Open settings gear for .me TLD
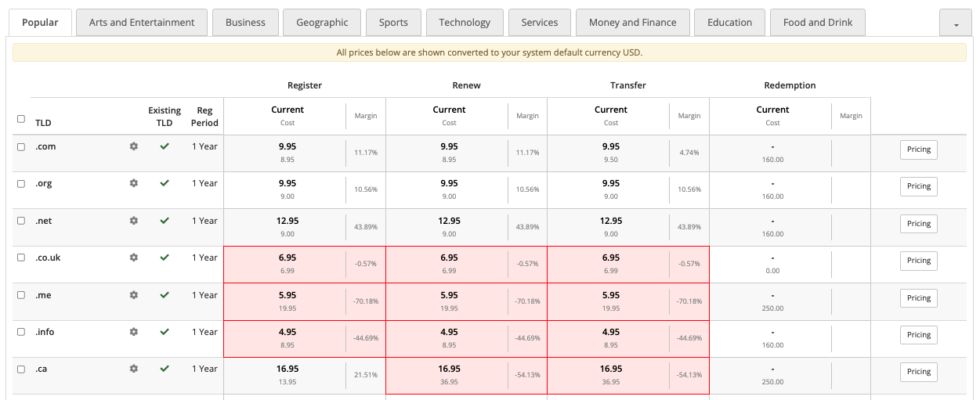This screenshot has width=980, height=400. [134, 295]
